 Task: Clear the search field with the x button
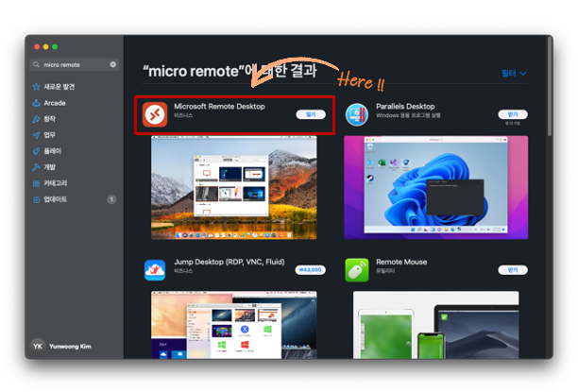pyautogui.click(x=112, y=64)
